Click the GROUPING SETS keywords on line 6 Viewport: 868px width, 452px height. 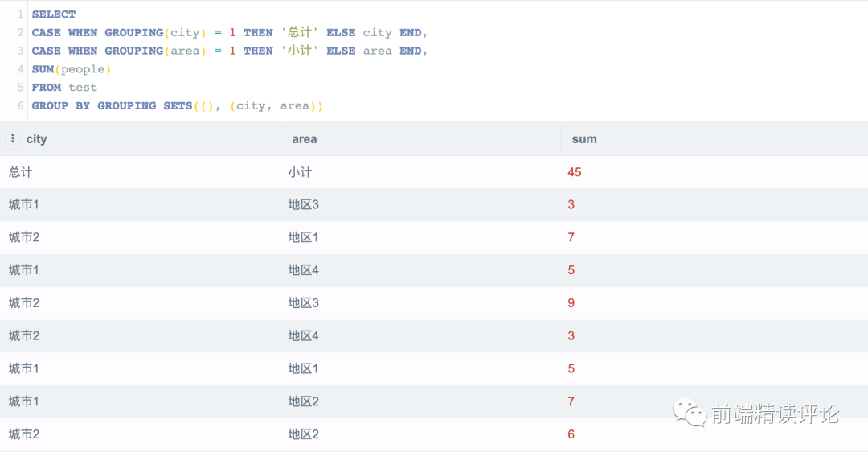tap(145, 106)
